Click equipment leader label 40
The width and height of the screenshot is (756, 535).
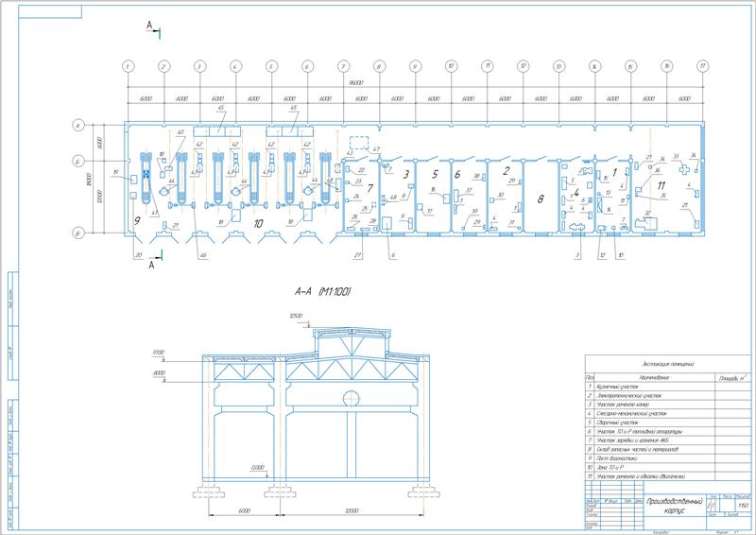180,132
